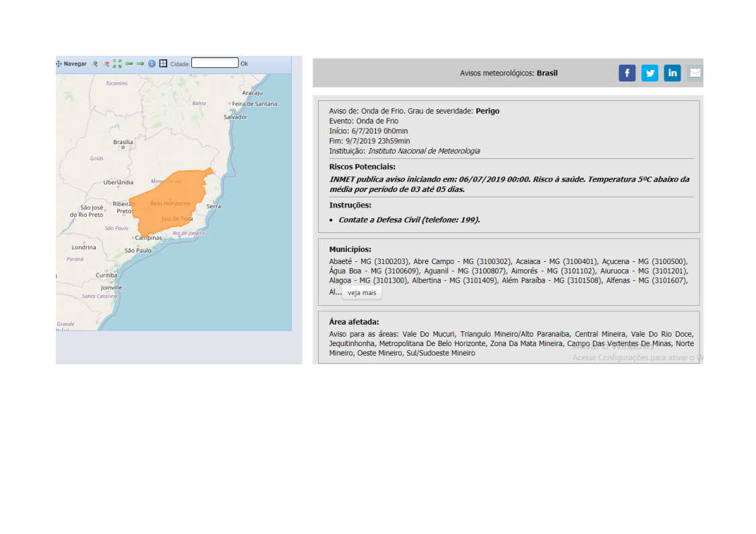Screen dimensions: 756x534
Task: Click Juiz de Fora label on map
Action: point(177,219)
